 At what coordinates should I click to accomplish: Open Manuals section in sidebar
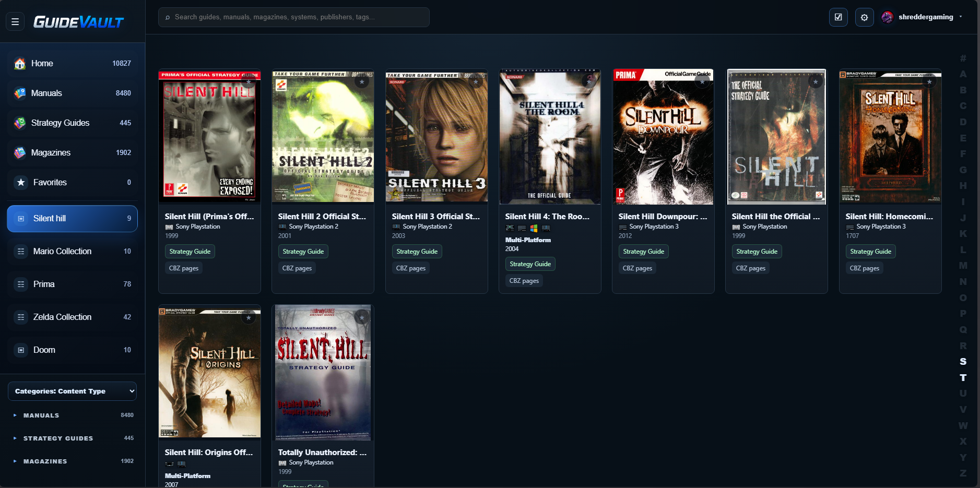point(72,93)
